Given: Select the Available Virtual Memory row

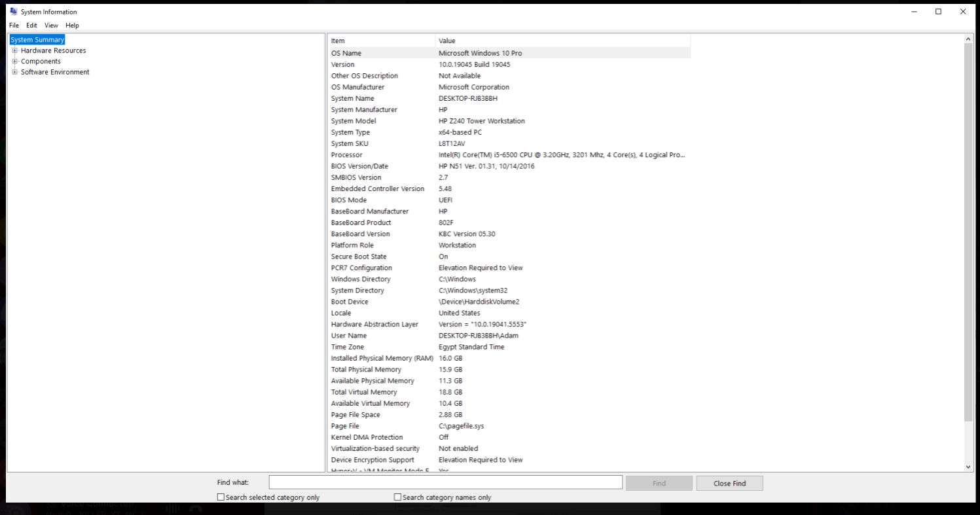Looking at the screenshot, I should tap(509, 403).
